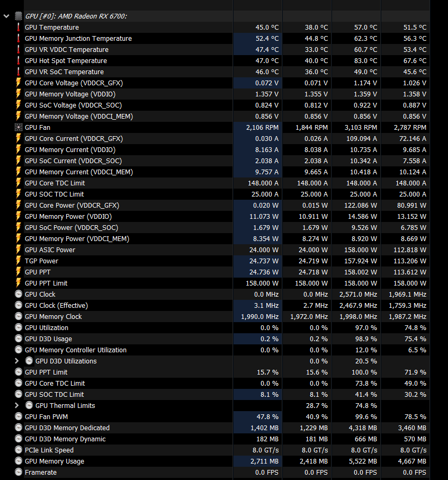Click the thermometer icon for GPU Temperature
This screenshot has width=448, height=480.
[19, 27]
